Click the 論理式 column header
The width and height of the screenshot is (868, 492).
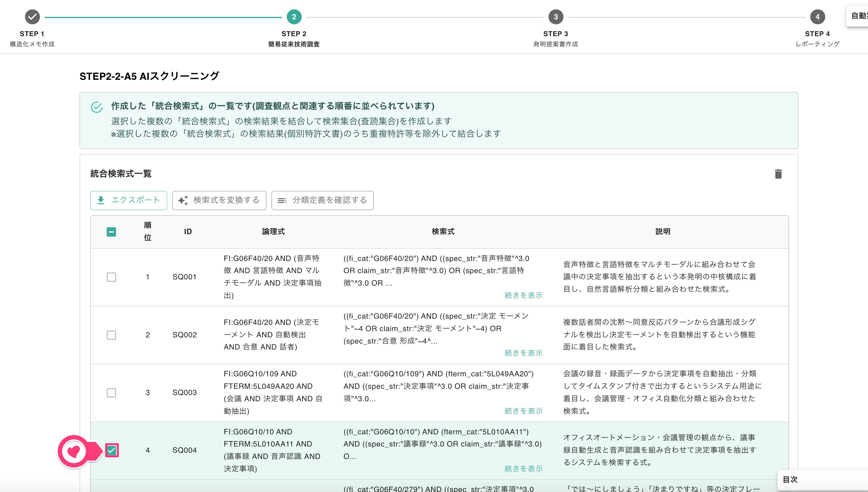pyautogui.click(x=273, y=231)
